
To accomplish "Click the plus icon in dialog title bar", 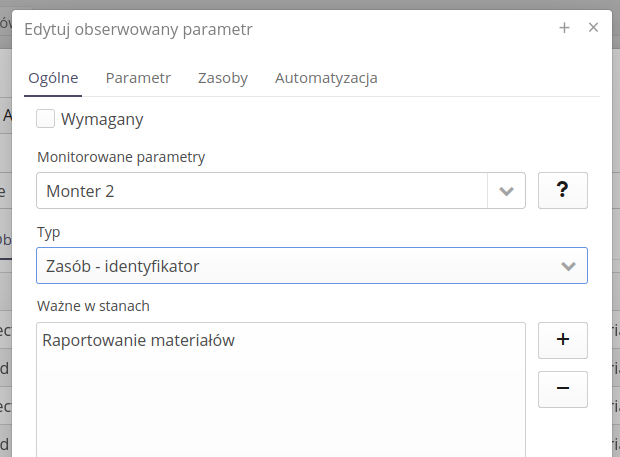I will [x=564, y=28].
